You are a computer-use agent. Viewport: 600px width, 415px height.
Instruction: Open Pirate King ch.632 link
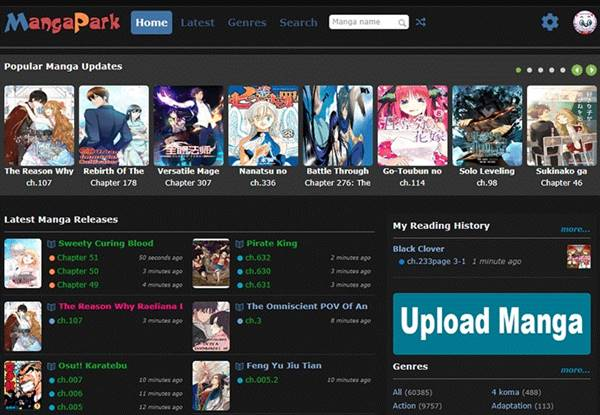click(257, 258)
